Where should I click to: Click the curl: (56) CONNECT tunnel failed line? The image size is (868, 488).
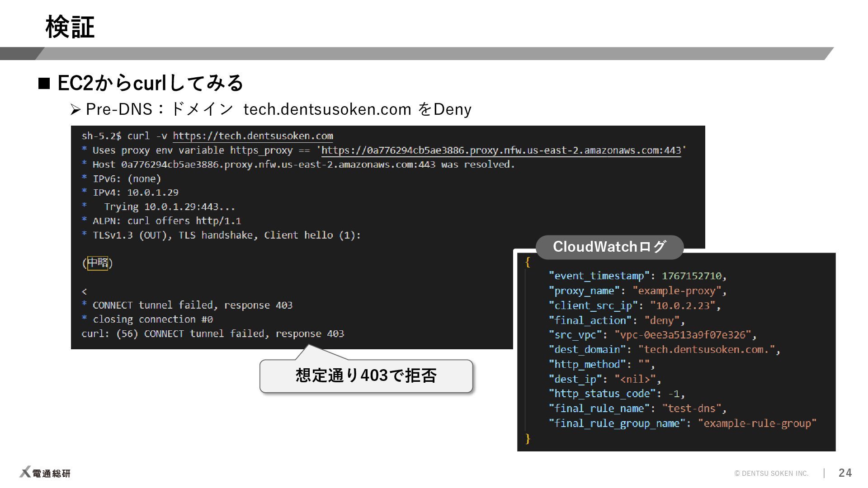[212, 334]
